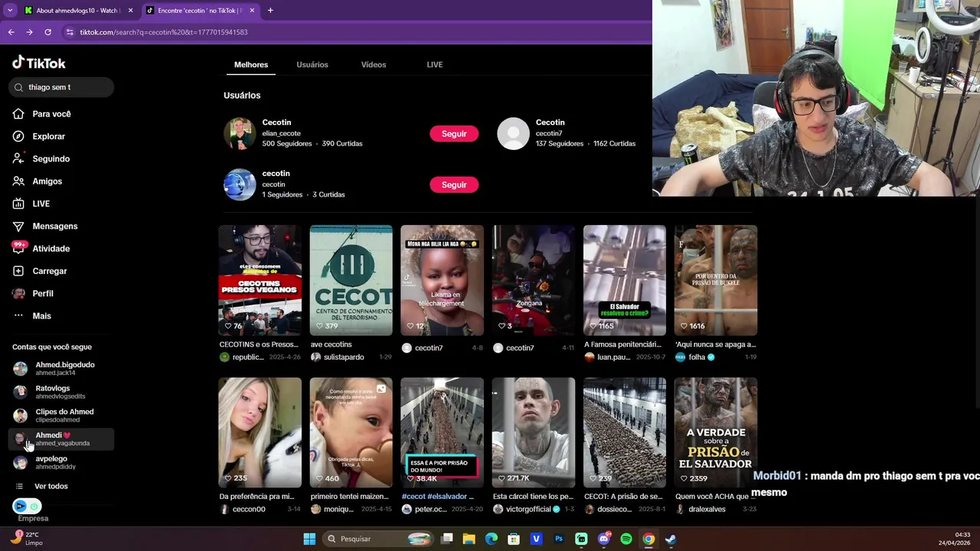Open the victorgofficial tattooed man video
The height and width of the screenshot is (551, 980).
point(534,432)
